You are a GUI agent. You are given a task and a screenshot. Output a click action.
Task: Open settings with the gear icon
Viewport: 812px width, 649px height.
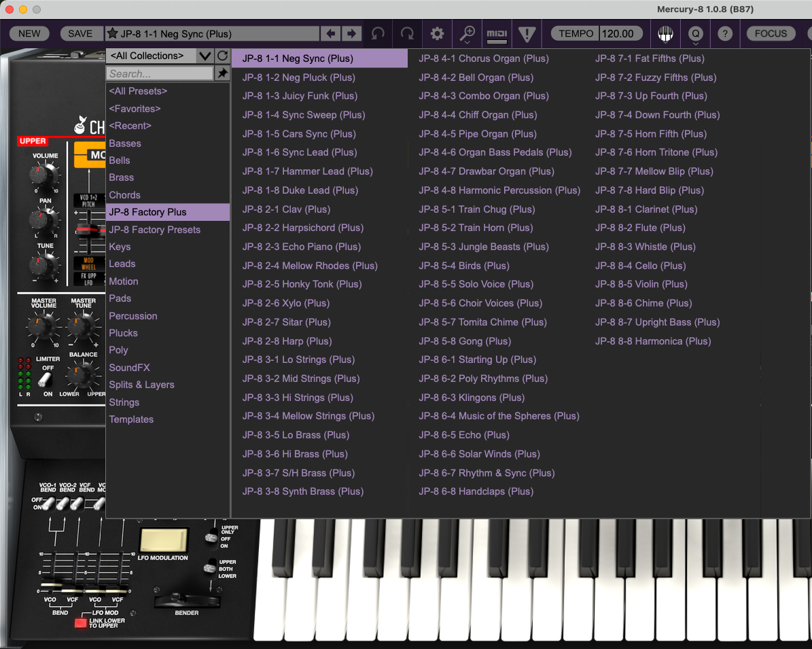437,33
